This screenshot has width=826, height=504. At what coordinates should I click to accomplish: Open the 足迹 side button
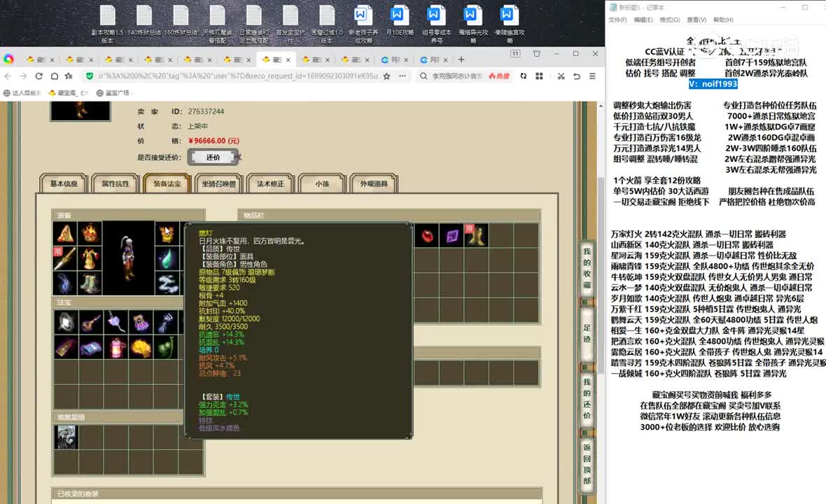coord(587,333)
